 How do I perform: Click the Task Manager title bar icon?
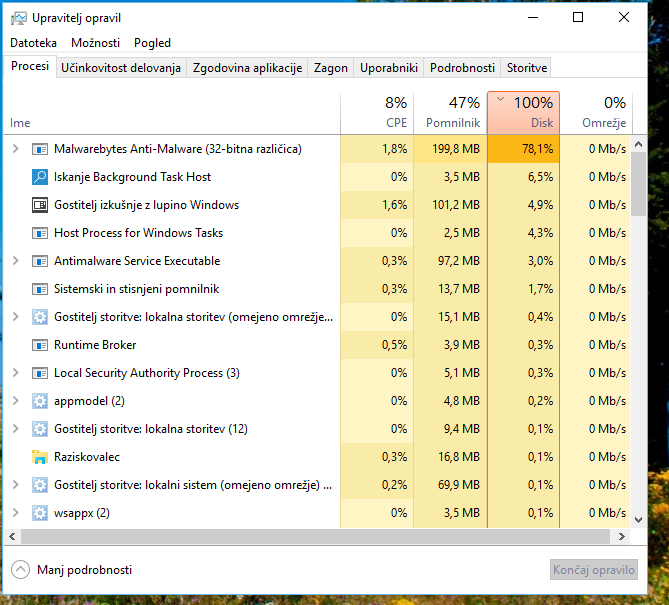[x=18, y=18]
